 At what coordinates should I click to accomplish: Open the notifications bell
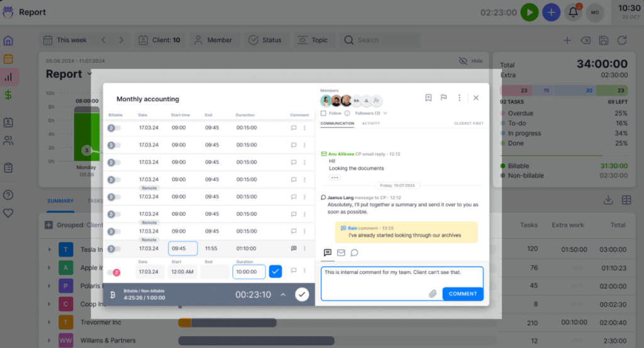click(x=573, y=12)
